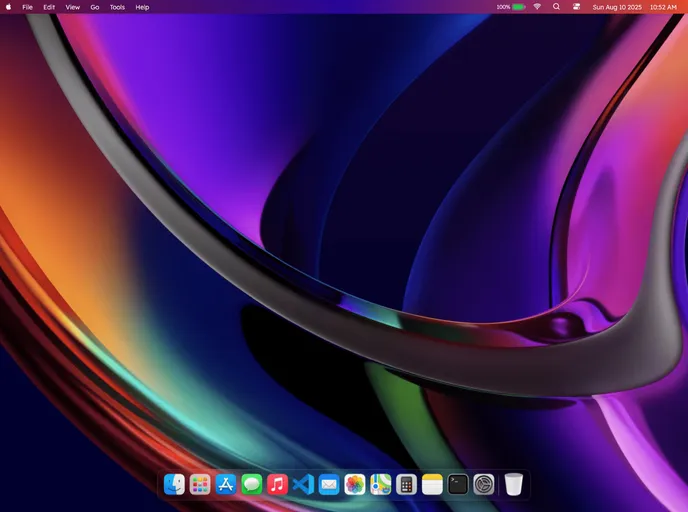The image size is (688, 512).
Task: Launch Terminal from the dock
Action: [x=458, y=485]
